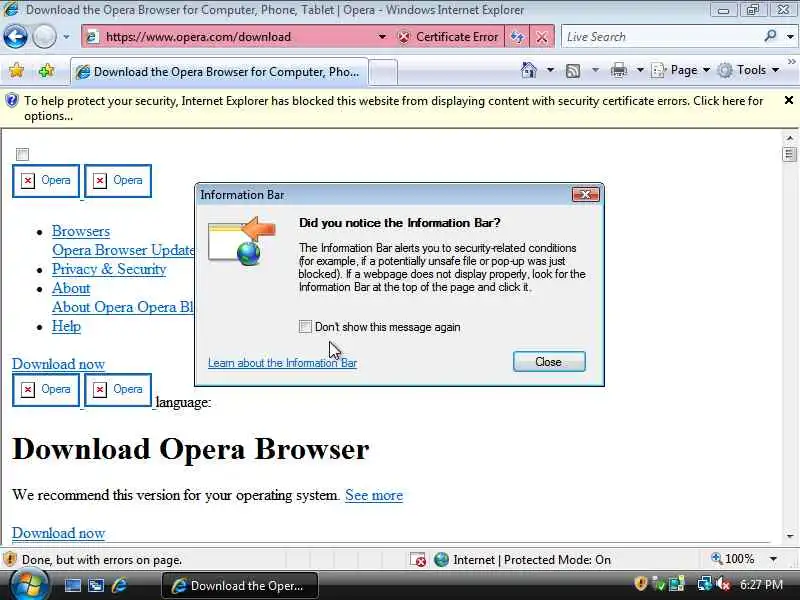Screen dimensions: 800x600
Task: Click the Internet zone globe icon
Action: coord(441,560)
